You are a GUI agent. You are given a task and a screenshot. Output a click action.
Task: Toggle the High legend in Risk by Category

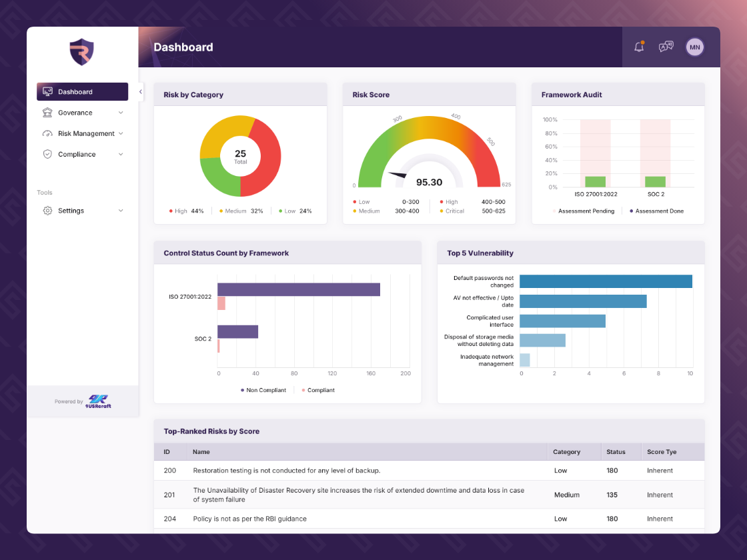coord(186,211)
